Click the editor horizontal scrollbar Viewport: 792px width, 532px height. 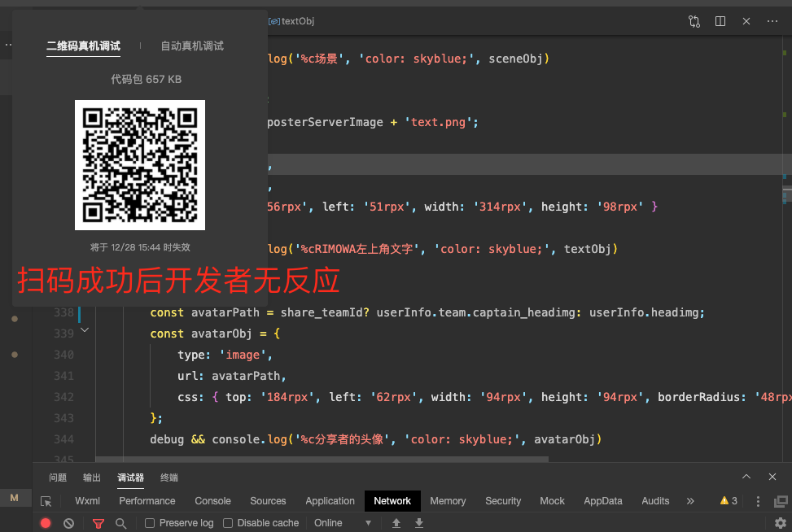pos(322,460)
